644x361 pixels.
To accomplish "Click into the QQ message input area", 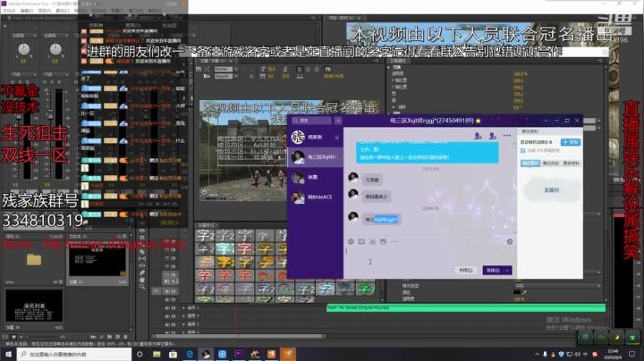I will (429, 256).
